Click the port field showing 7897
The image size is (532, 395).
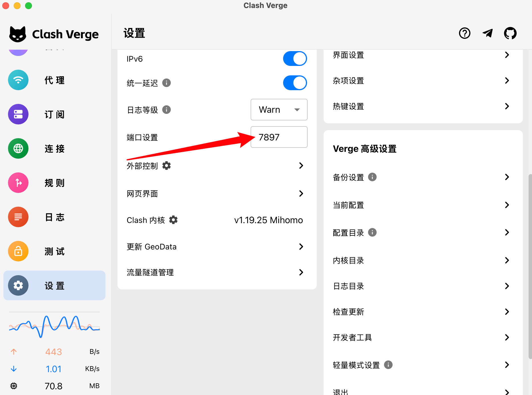tap(279, 137)
